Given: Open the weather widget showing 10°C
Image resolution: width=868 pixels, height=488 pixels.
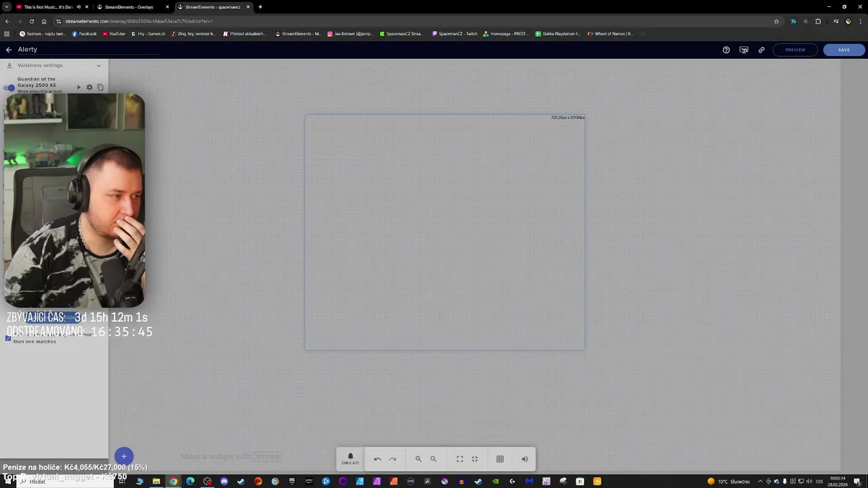Looking at the screenshot, I should tap(729, 481).
